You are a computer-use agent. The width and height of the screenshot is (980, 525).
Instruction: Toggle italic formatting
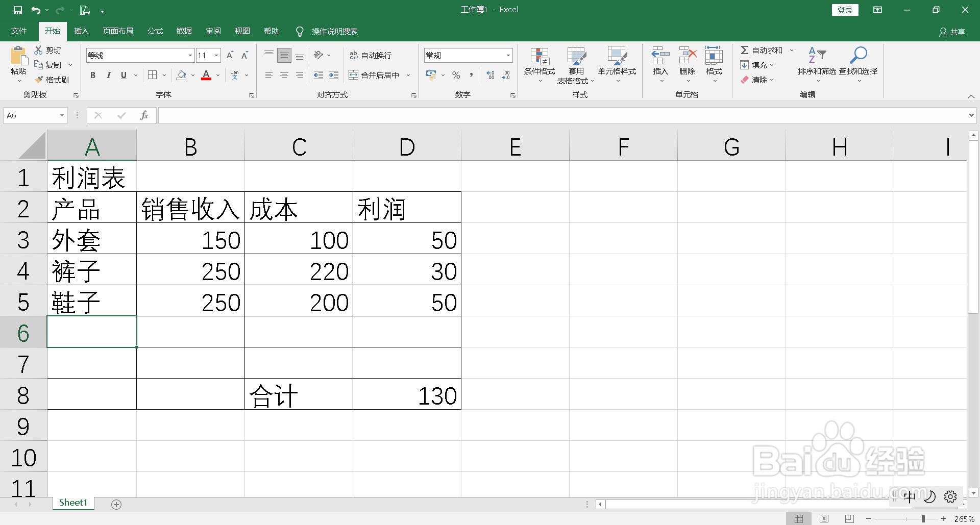[x=108, y=75]
